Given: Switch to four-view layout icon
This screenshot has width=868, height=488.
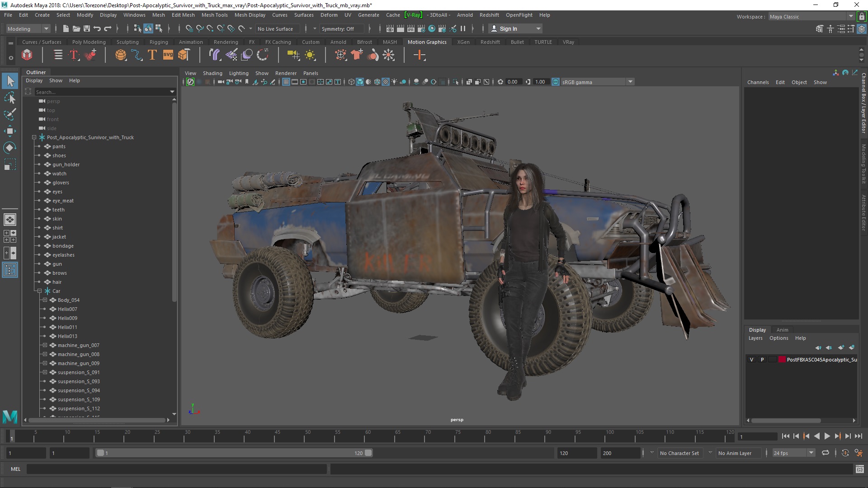Looking at the screenshot, I should pos(10,236).
